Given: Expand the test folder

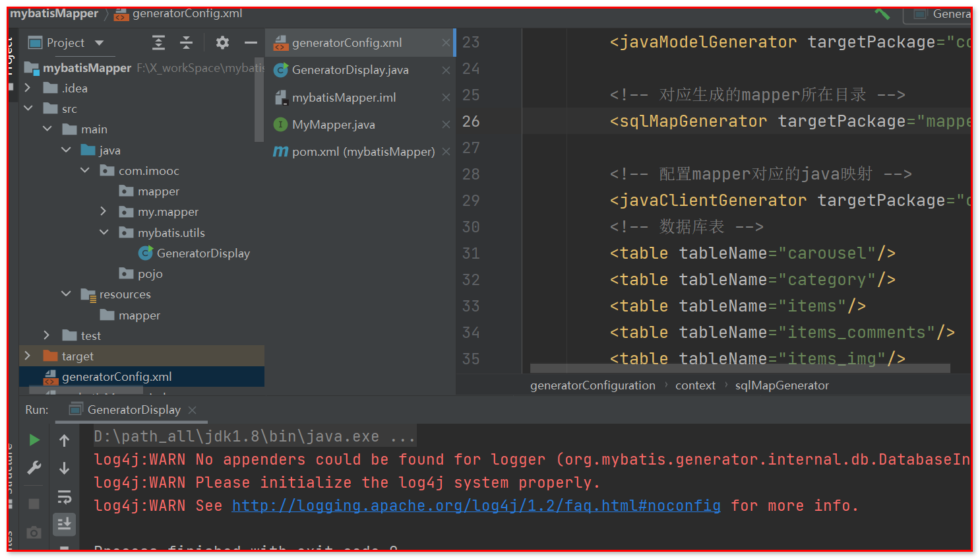Looking at the screenshot, I should [x=47, y=335].
